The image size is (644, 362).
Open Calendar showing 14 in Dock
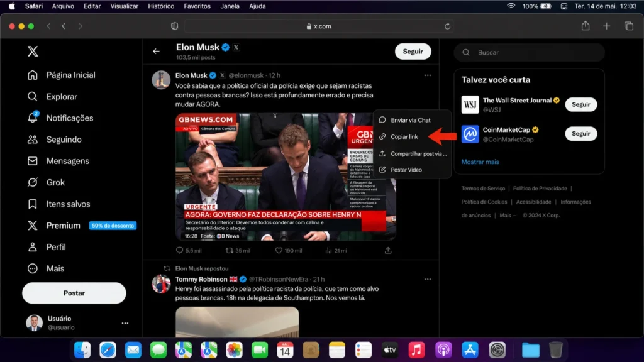[285, 350]
